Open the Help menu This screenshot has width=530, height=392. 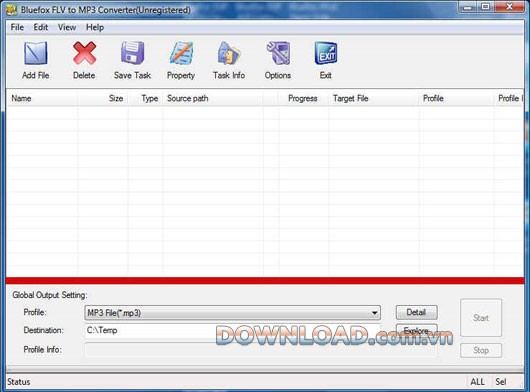(95, 27)
